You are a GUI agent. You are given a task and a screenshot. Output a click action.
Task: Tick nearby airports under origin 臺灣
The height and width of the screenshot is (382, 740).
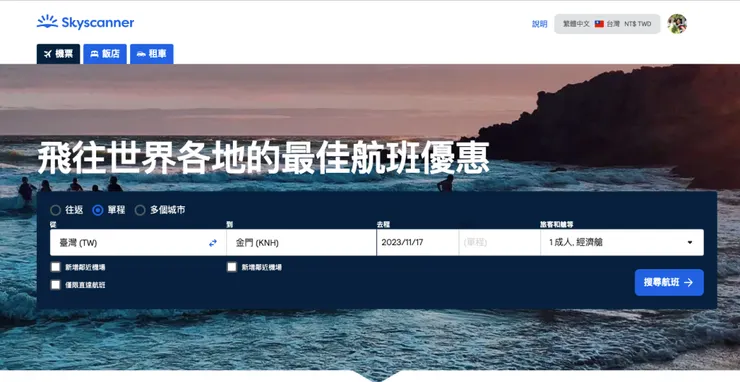(56, 267)
